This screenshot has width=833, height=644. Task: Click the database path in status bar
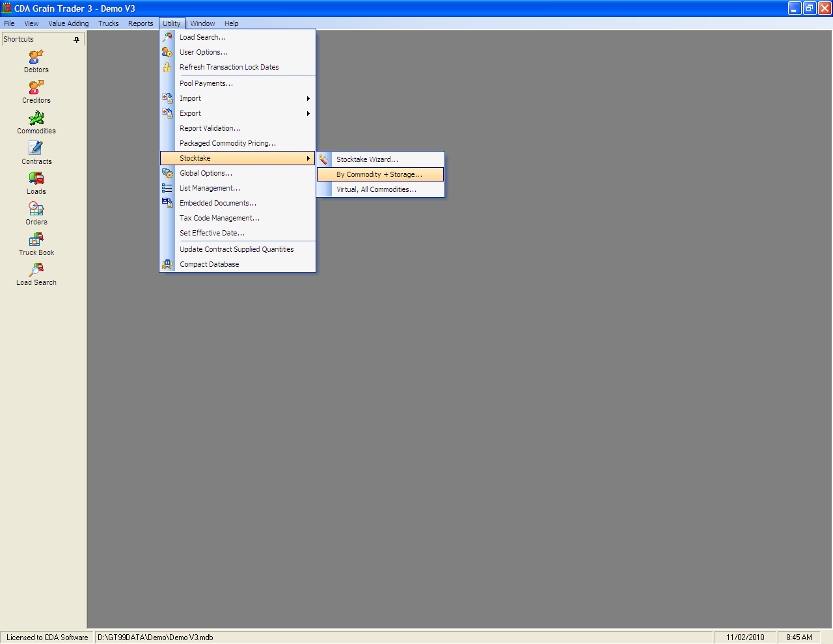(156, 637)
